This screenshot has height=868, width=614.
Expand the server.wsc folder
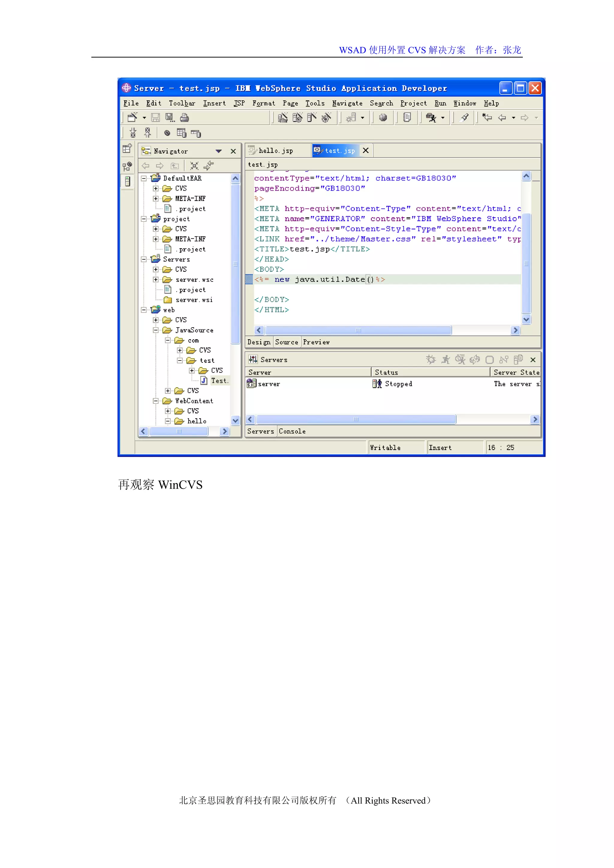pyautogui.click(x=155, y=280)
